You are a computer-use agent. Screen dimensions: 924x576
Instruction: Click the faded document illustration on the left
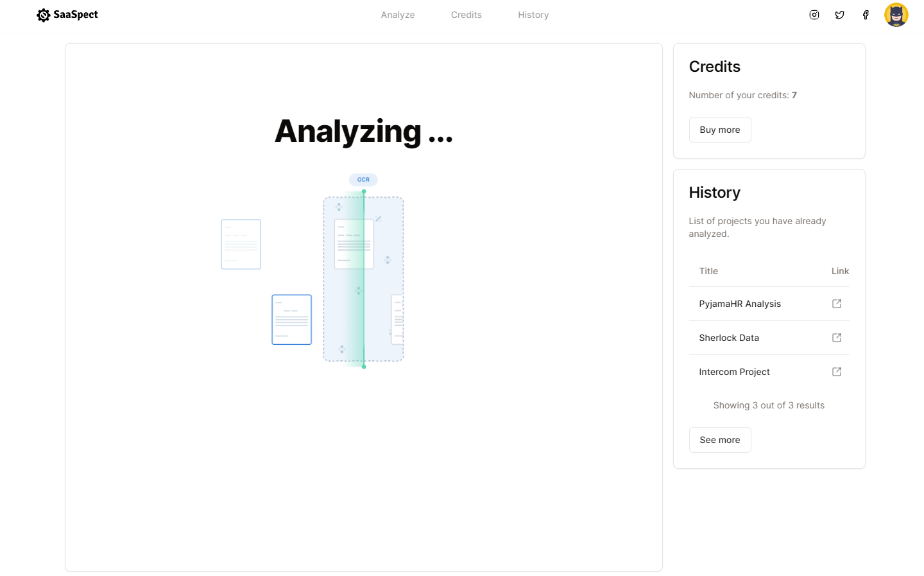coord(241,244)
